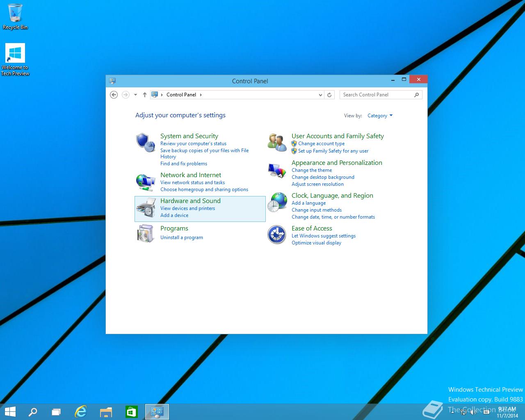The height and width of the screenshot is (420, 525).
Task: Click Add a language
Action: point(308,203)
